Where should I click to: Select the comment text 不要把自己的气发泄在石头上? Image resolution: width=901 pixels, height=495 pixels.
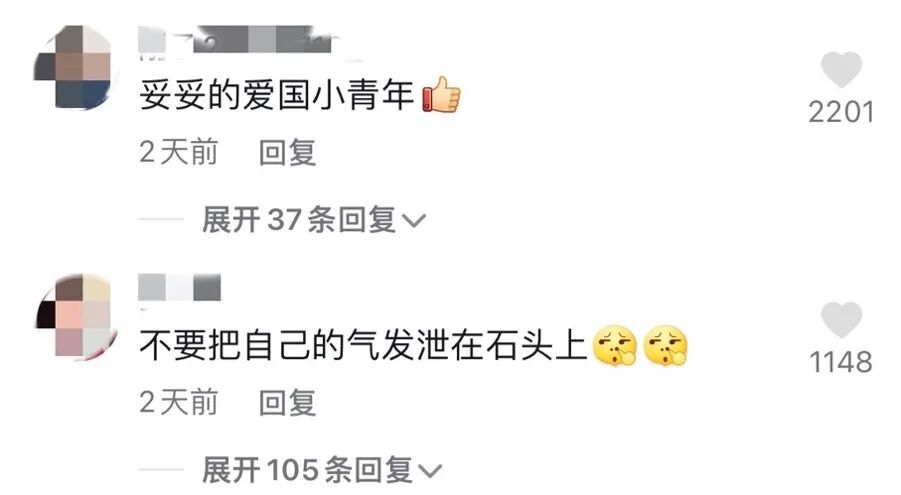click(x=363, y=346)
